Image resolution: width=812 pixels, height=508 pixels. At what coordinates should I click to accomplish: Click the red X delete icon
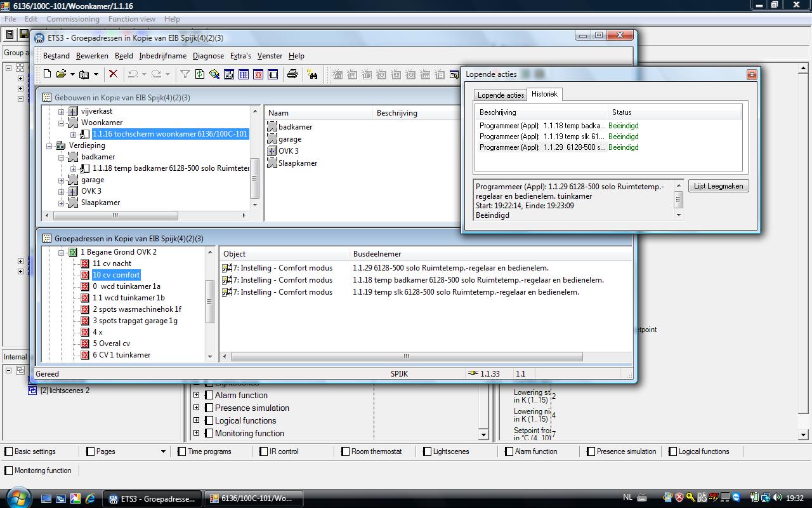[x=113, y=74]
